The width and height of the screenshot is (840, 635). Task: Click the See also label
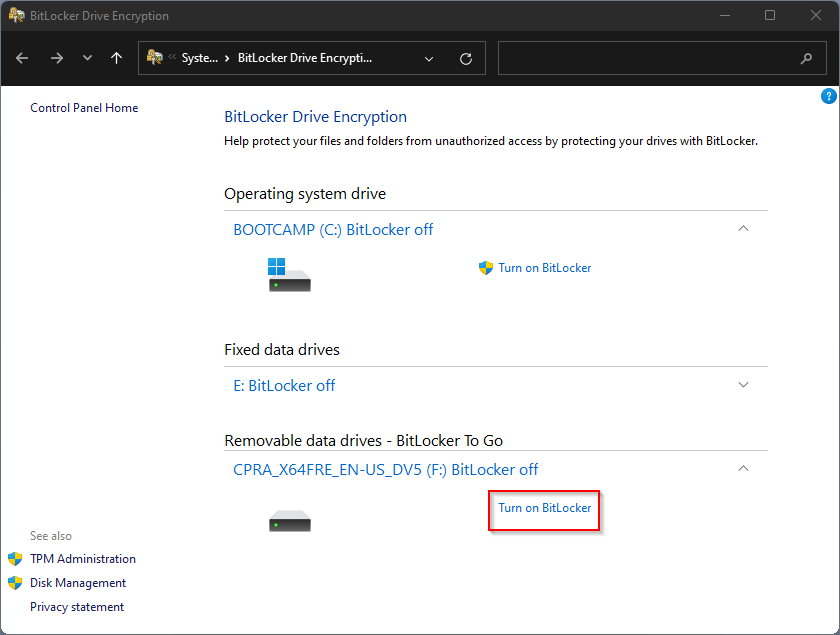pos(50,536)
